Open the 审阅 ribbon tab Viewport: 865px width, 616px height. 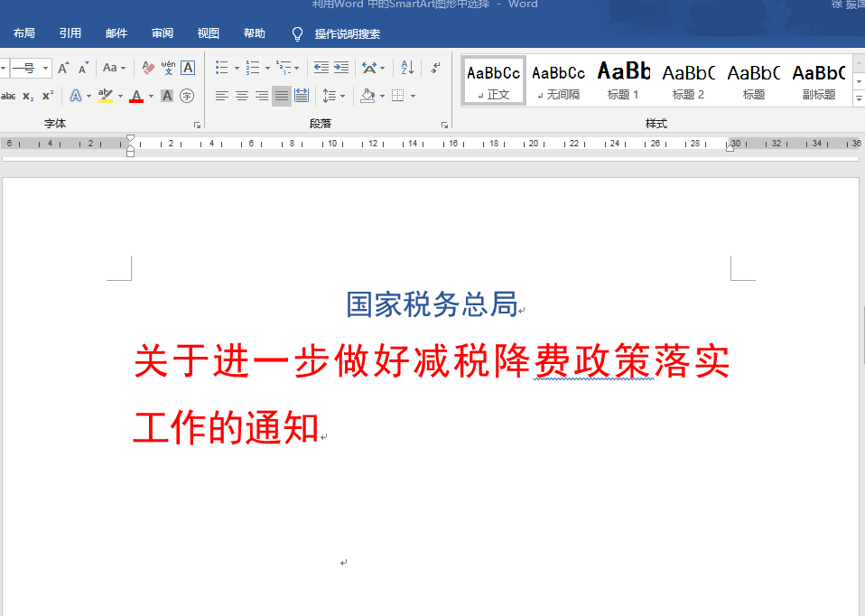tap(163, 33)
